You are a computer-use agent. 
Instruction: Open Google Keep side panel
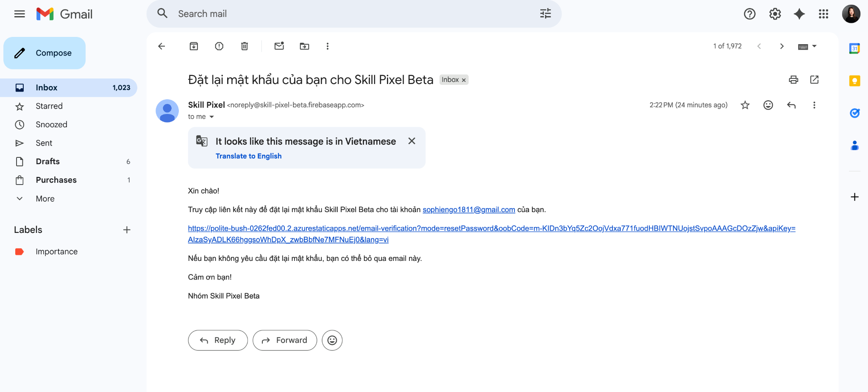pyautogui.click(x=855, y=81)
